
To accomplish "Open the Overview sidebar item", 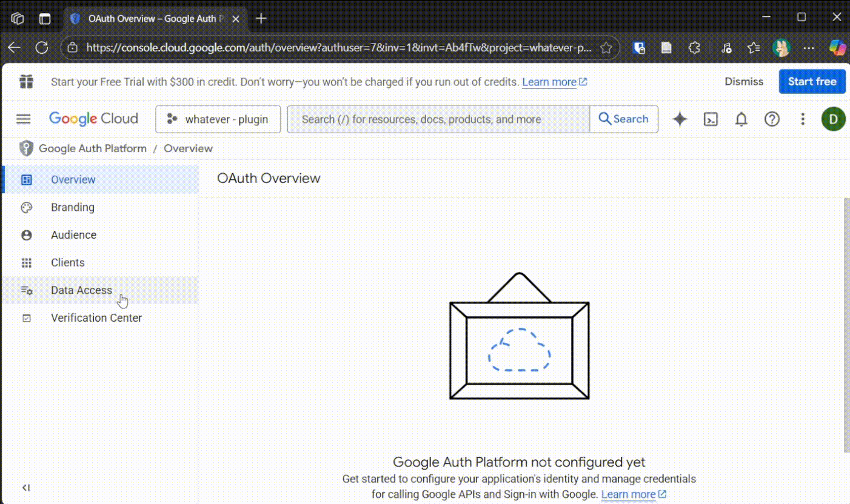I will 100,180.
